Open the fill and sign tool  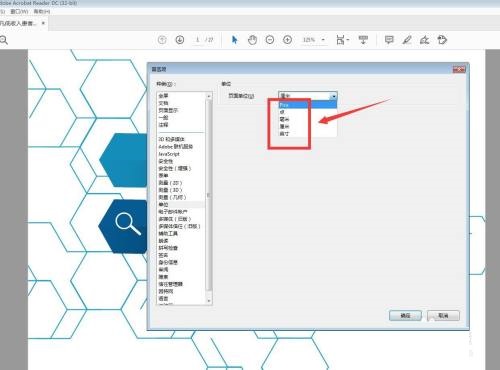424,40
